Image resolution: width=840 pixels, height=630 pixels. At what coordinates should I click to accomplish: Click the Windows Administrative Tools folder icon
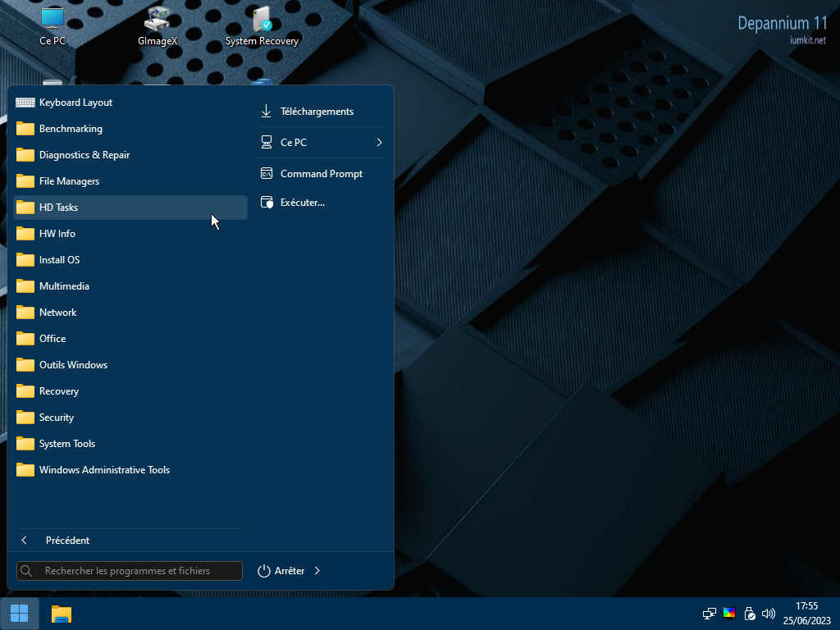pos(25,470)
